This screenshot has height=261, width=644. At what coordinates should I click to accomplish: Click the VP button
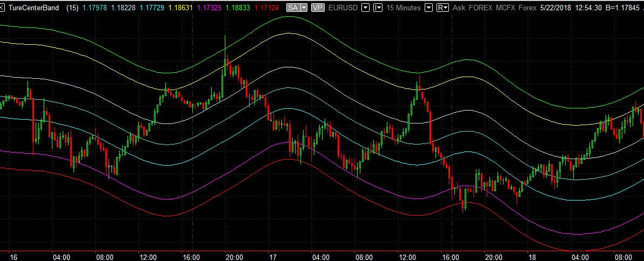click(317, 8)
